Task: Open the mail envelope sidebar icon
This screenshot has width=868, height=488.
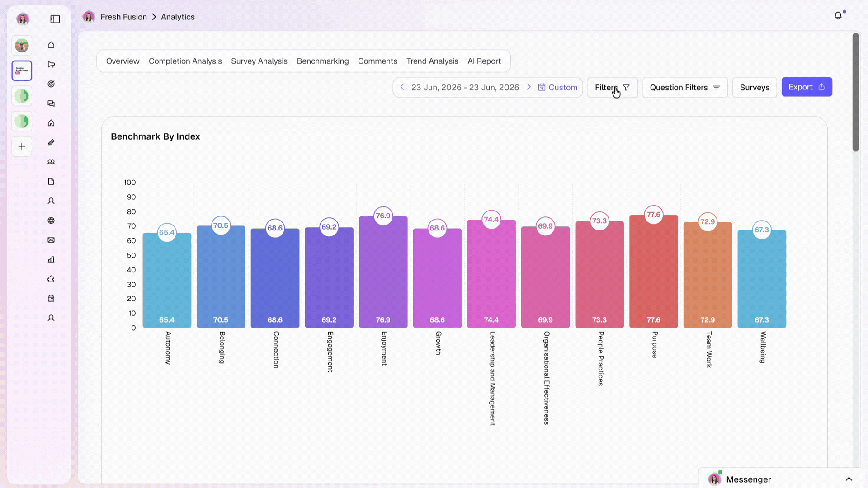Action: (x=51, y=240)
